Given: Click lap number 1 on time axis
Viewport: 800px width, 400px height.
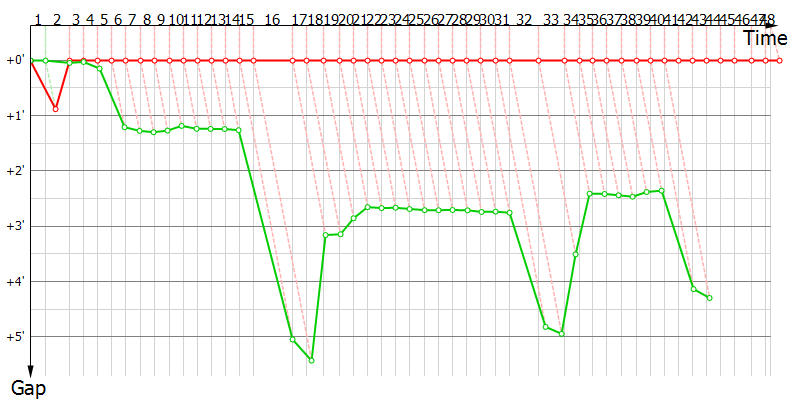Looking at the screenshot, I should [x=37, y=19].
